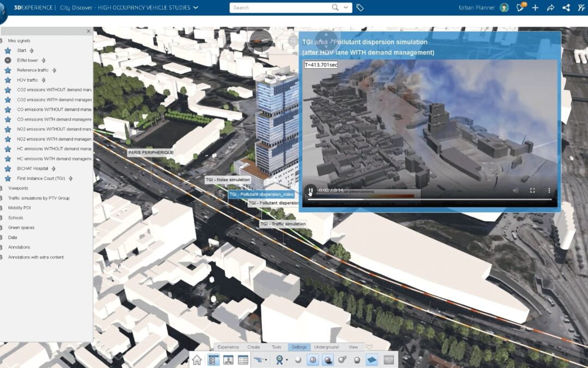Image resolution: width=588 pixels, height=368 pixels.
Task: Click the blue star next to HOV traffic
Action: 8,80
